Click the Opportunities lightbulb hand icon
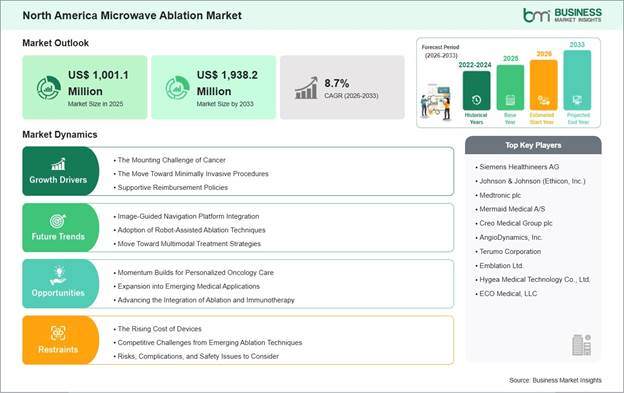Image resolution: width=624 pixels, height=393 pixels. pos(58,276)
